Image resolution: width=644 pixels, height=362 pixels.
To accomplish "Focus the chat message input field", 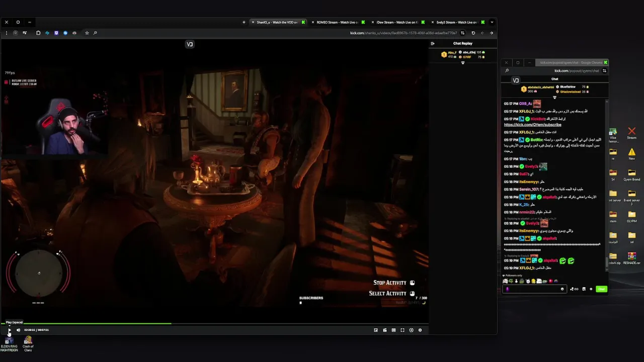I will 534,289.
